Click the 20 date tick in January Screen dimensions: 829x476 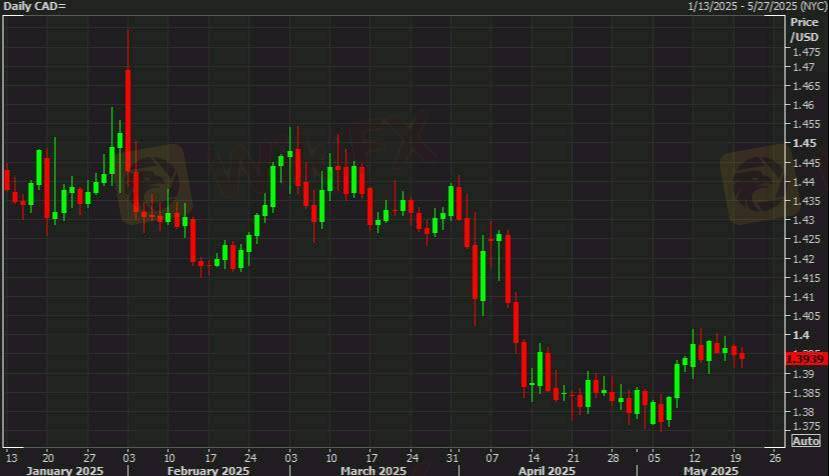pos(48,457)
